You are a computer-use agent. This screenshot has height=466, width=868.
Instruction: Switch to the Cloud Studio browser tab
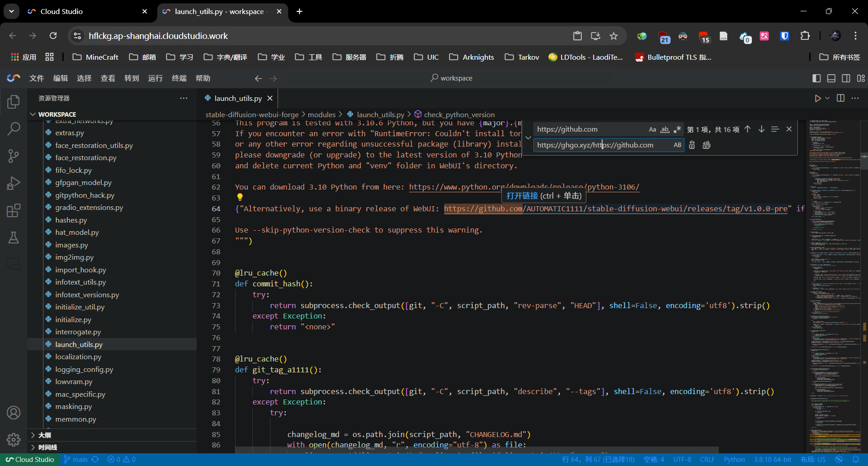(x=88, y=11)
